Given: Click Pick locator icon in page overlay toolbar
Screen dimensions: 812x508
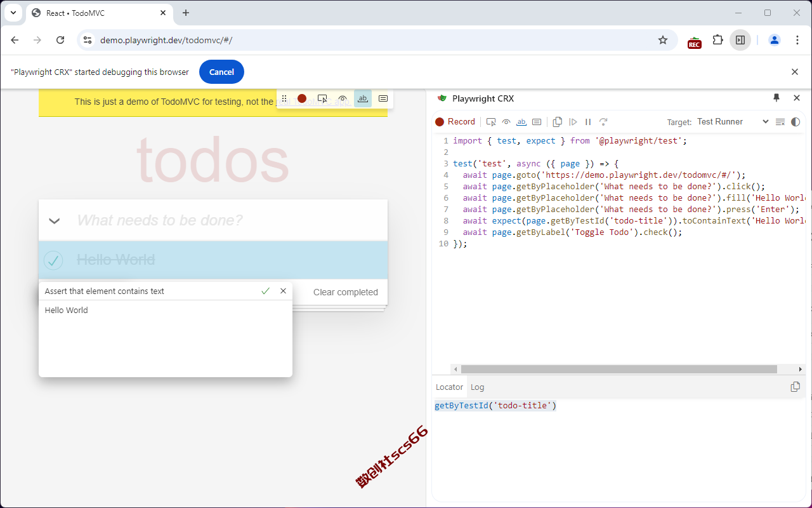Looking at the screenshot, I should [322, 98].
